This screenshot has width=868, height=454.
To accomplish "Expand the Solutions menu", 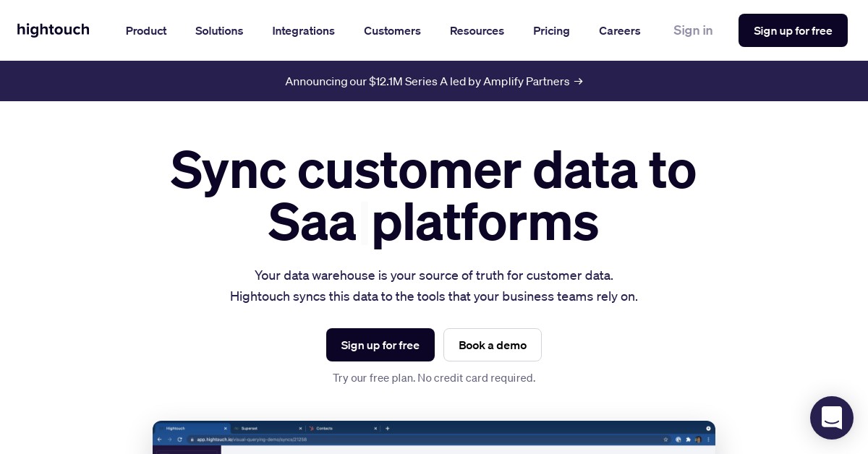I will 219,30.
